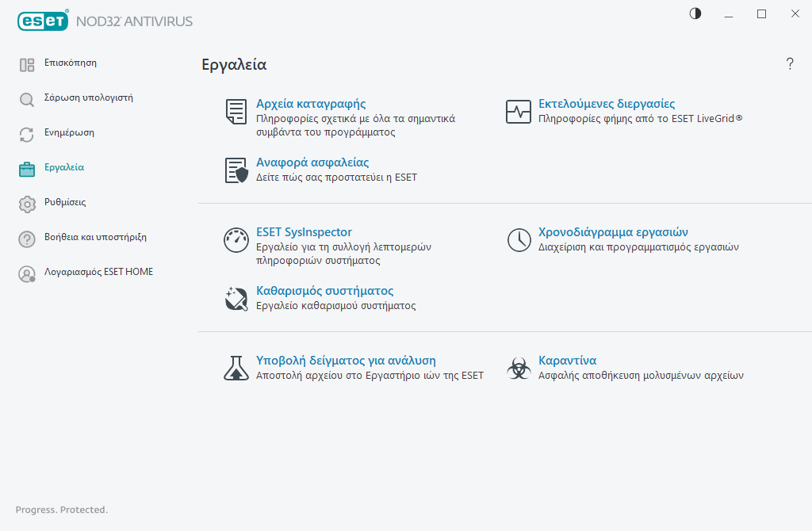Click the 'Ασφαλής αποθήκευση μολυσμένων αρχείων' text
Image resolution: width=812 pixels, height=531 pixels.
[641, 376]
